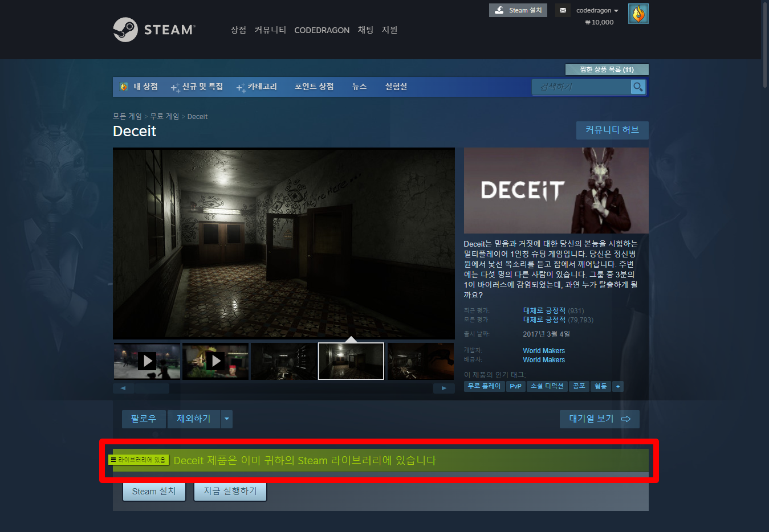Click the PvP tag
Screen dimensions: 769x532
point(515,386)
